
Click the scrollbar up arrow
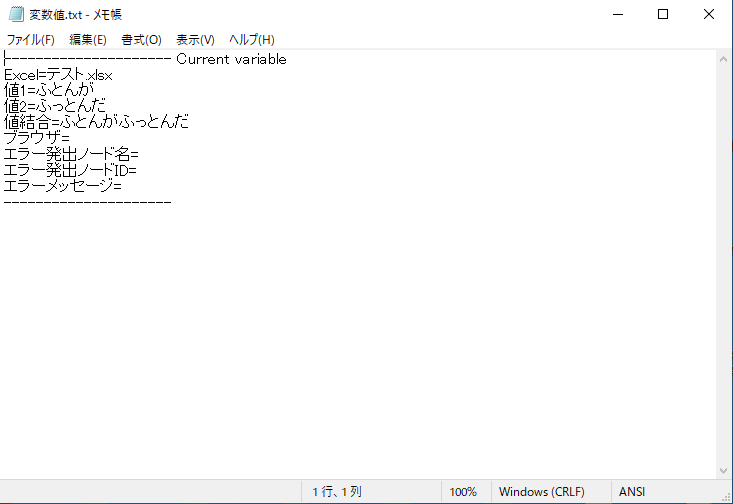(723, 59)
